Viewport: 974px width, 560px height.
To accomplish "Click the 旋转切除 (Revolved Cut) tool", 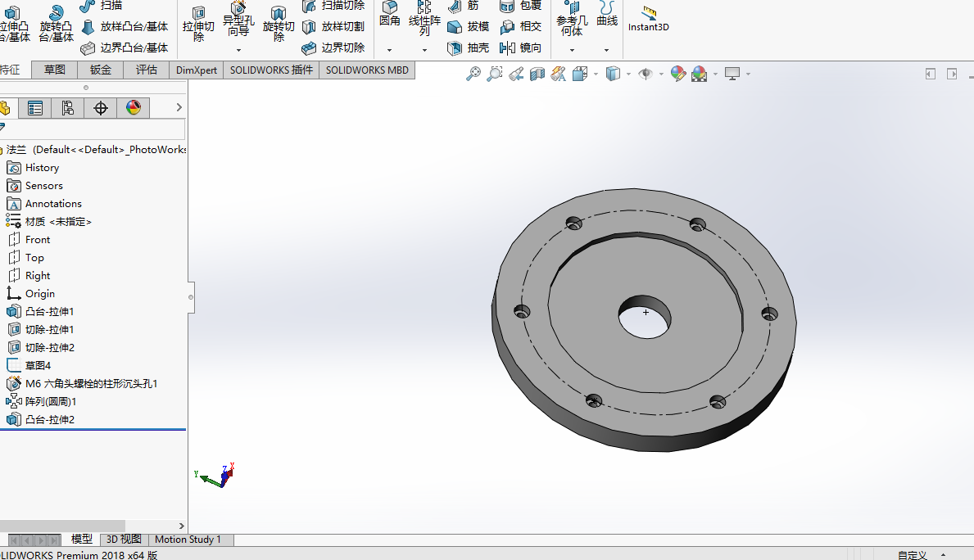I will pyautogui.click(x=279, y=24).
